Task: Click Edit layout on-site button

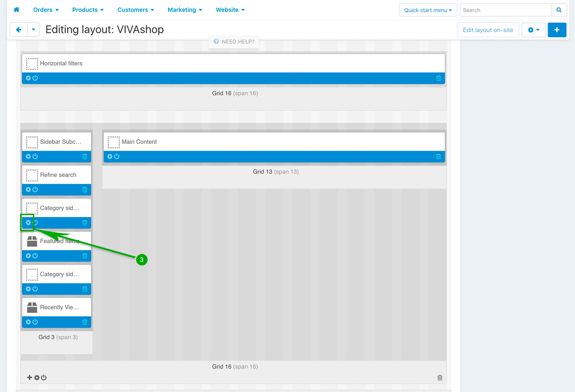Action: coord(488,30)
